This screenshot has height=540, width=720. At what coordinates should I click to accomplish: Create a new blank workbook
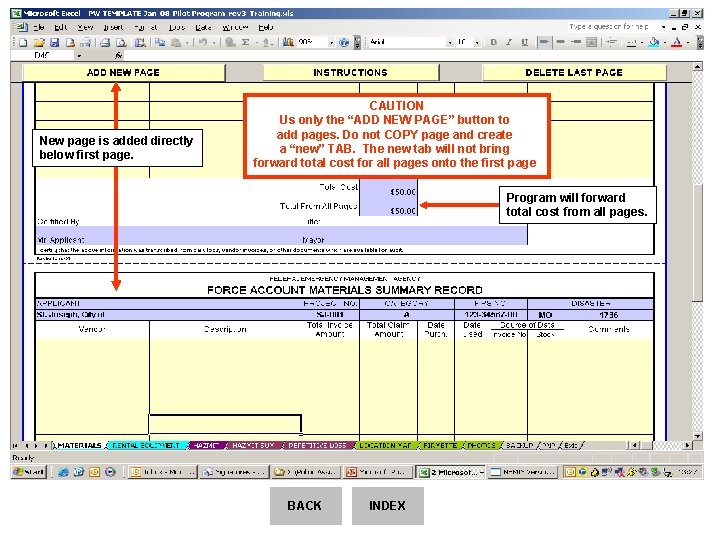pyautogui.click(x=23, y=42)
